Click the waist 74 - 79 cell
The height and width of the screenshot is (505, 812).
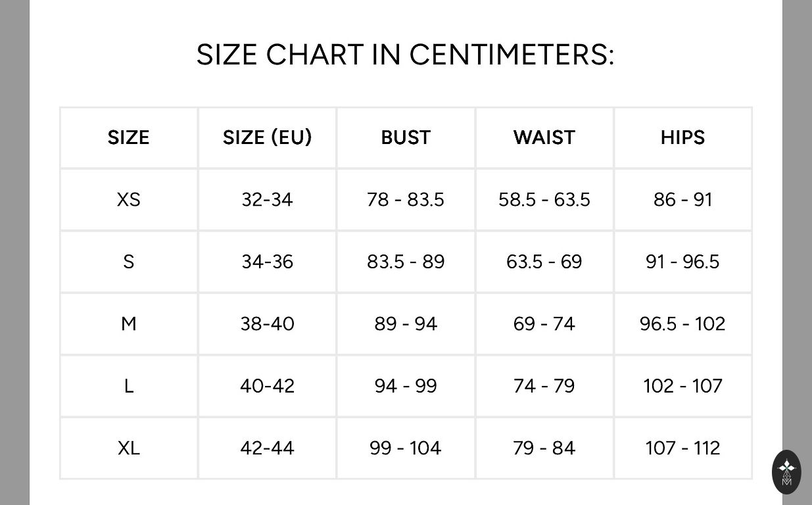[544, 386]
